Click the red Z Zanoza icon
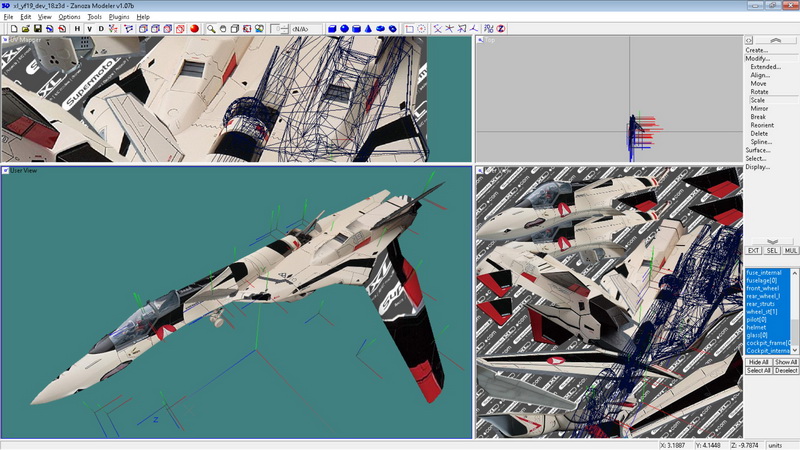Screen dimensions: 800x450 coord(501,29)
